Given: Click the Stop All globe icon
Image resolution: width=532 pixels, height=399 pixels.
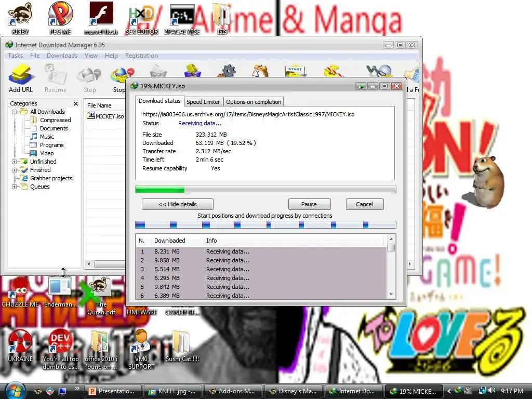Looking at the screenshot, I should tap(122, 75).
